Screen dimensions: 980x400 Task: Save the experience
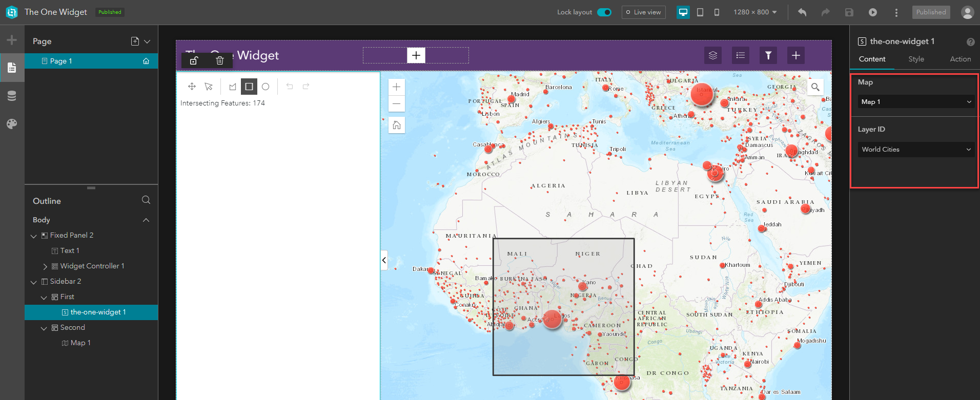(x=849, y=12)
